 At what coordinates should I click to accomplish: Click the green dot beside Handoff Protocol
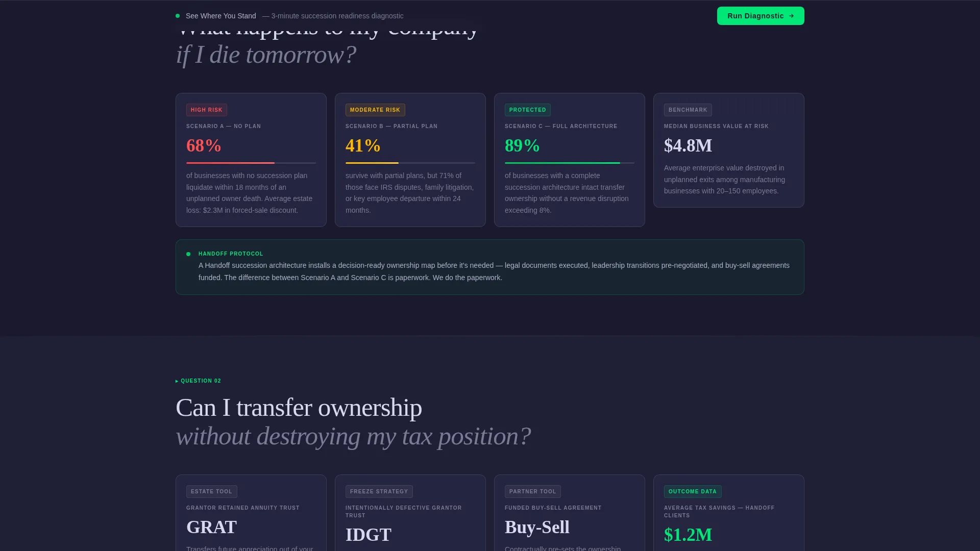[188, 254]
